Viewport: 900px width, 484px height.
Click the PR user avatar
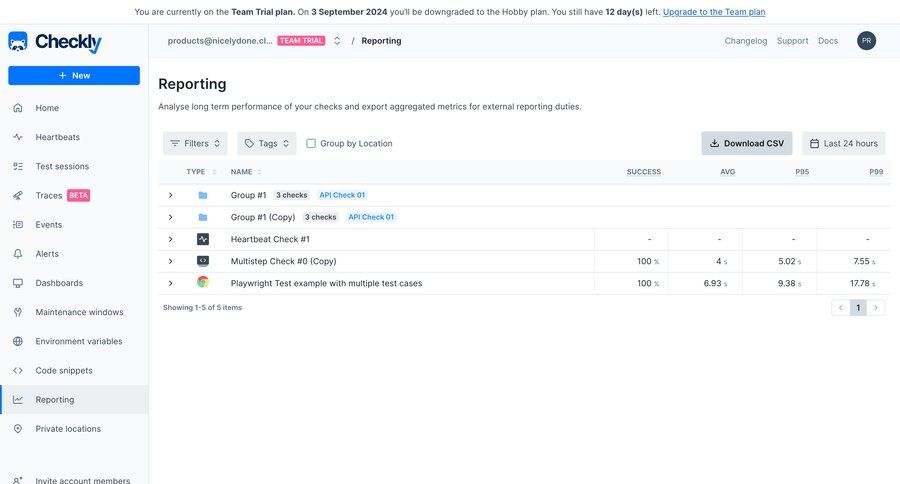[866, 41]
